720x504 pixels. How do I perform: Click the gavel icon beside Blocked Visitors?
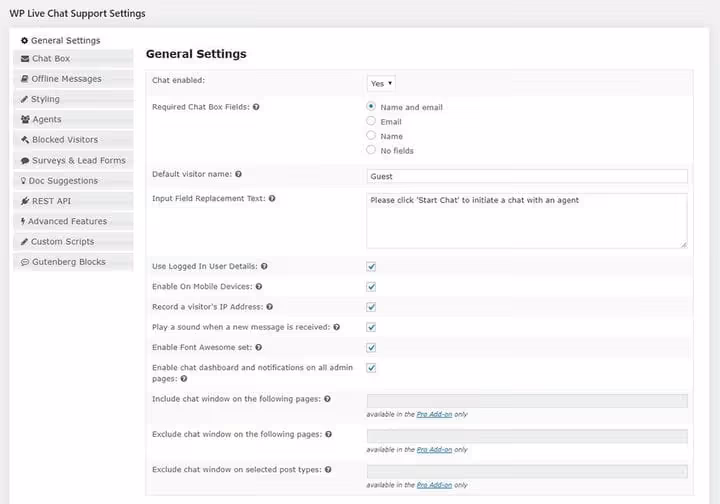[x=25, y=140]
